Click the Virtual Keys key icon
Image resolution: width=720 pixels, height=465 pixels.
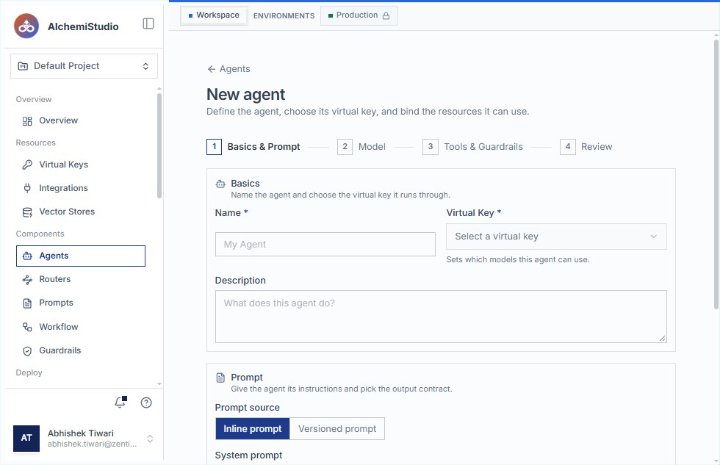27,164
